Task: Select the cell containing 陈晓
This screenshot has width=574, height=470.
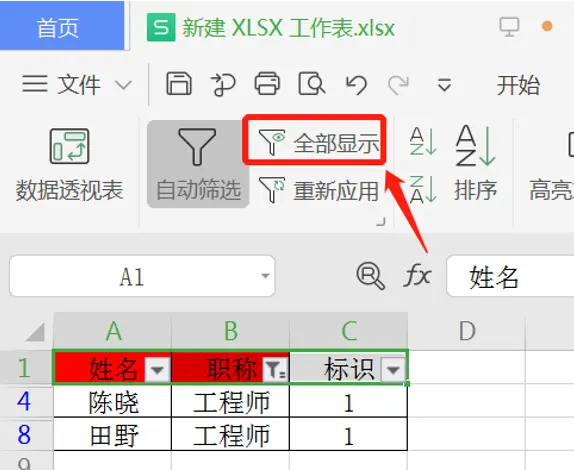Action: pos(112,401)
